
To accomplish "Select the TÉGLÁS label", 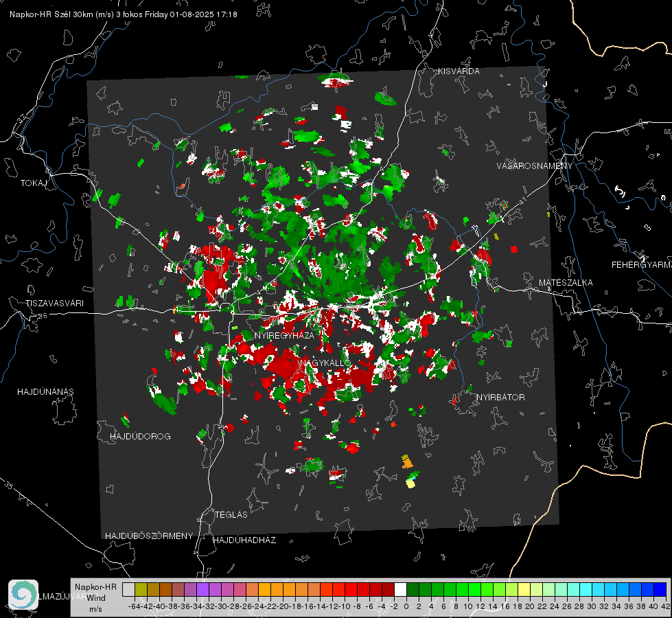I will [231, 515].
